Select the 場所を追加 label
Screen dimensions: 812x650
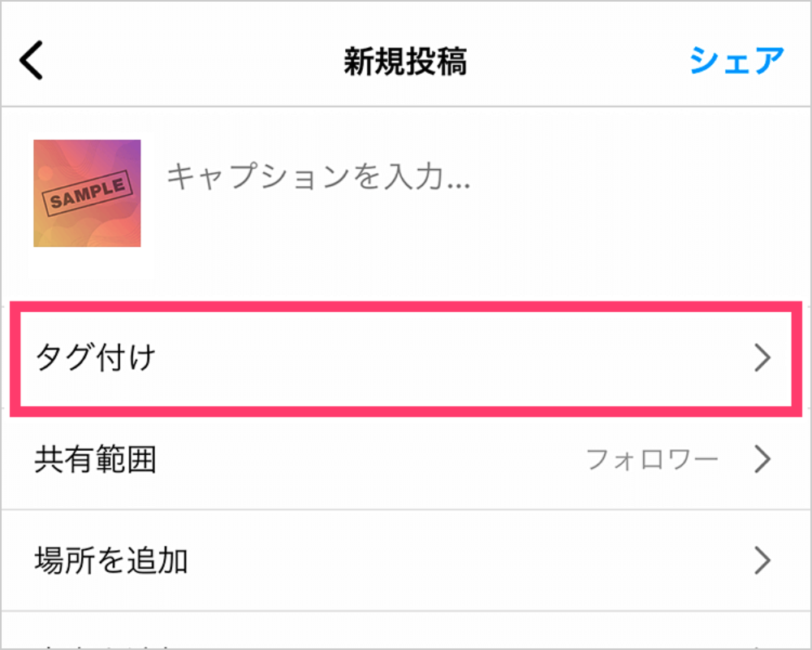click(111, 561)
